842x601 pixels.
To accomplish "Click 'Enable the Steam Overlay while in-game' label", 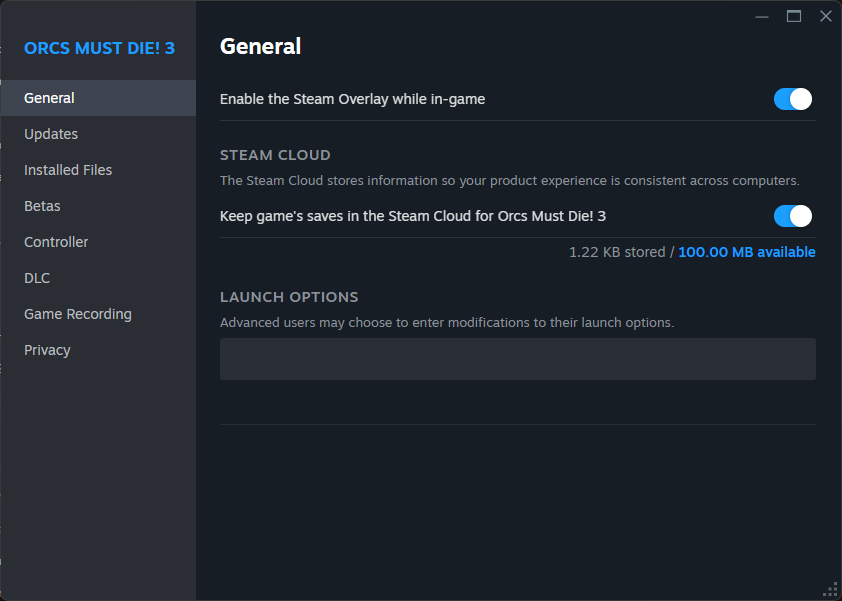I will click(352, 99).
